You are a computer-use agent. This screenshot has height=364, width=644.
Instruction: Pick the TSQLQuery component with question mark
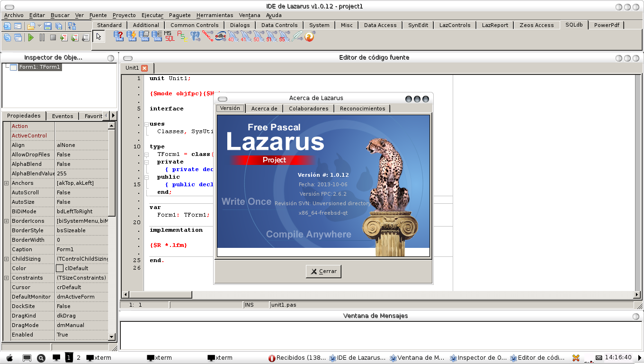point(118,36)
